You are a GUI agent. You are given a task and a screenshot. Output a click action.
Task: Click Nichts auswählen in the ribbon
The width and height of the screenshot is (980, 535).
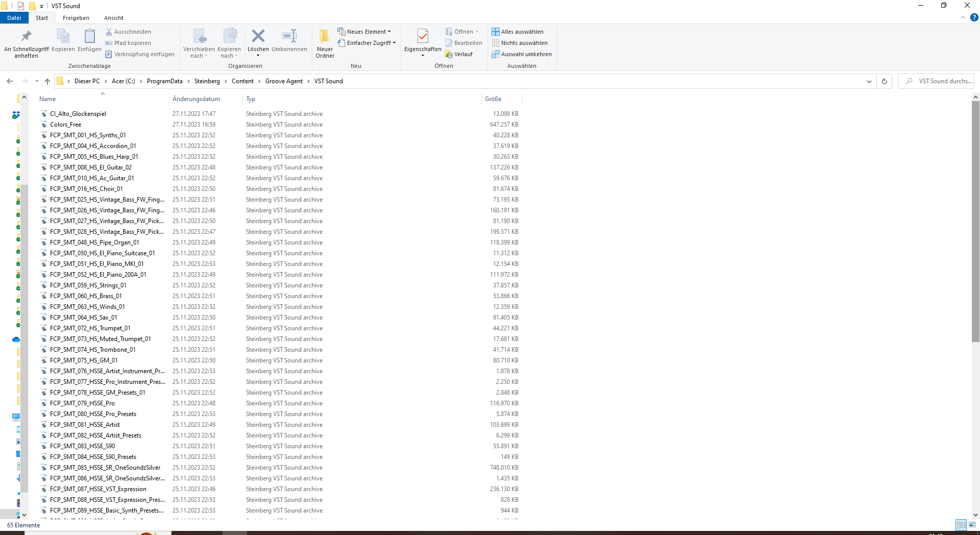tap(520, 43)
